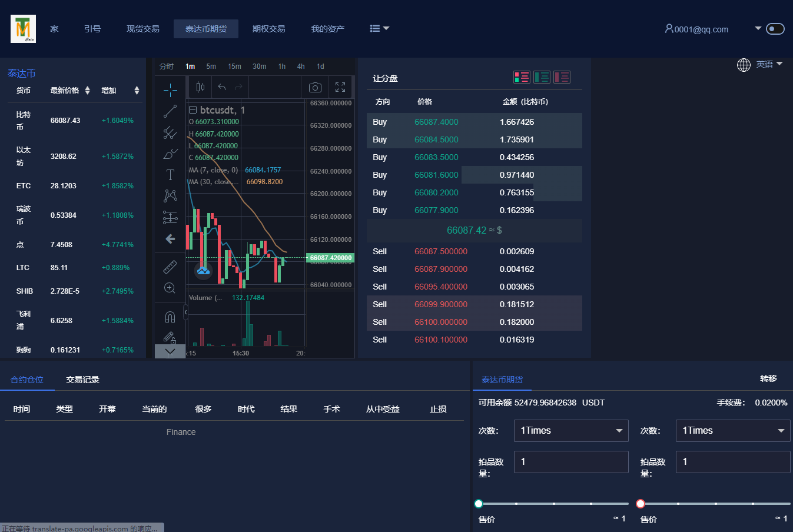Take a chart snapshot with camera icon
The image size is (793, 532).
(315, 88)
